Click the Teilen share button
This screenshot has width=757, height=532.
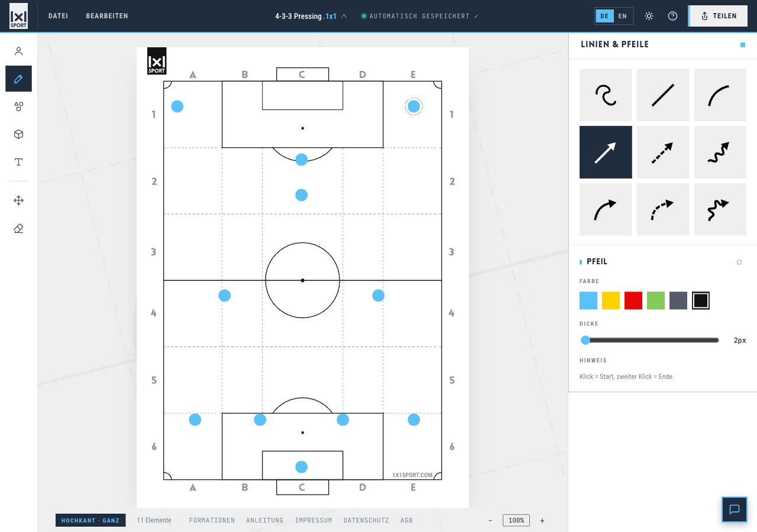click(x=719, y=16)
